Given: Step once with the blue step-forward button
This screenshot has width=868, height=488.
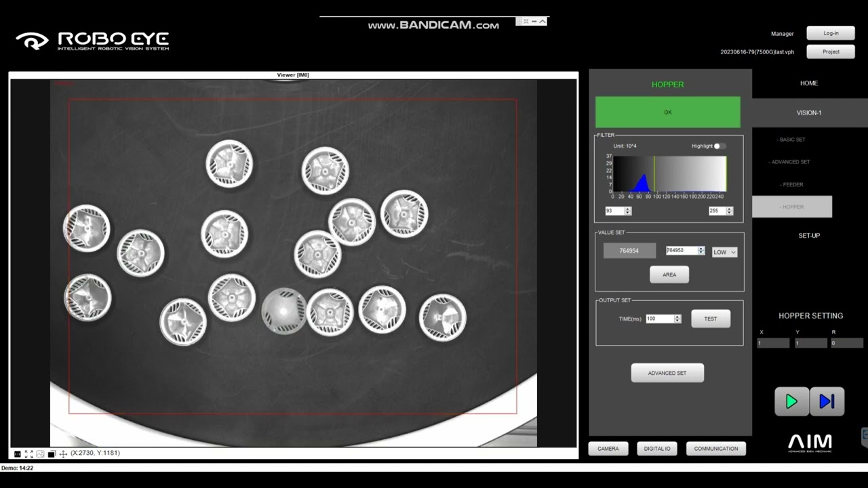Looking at the screenshot, I should (827, 401).
